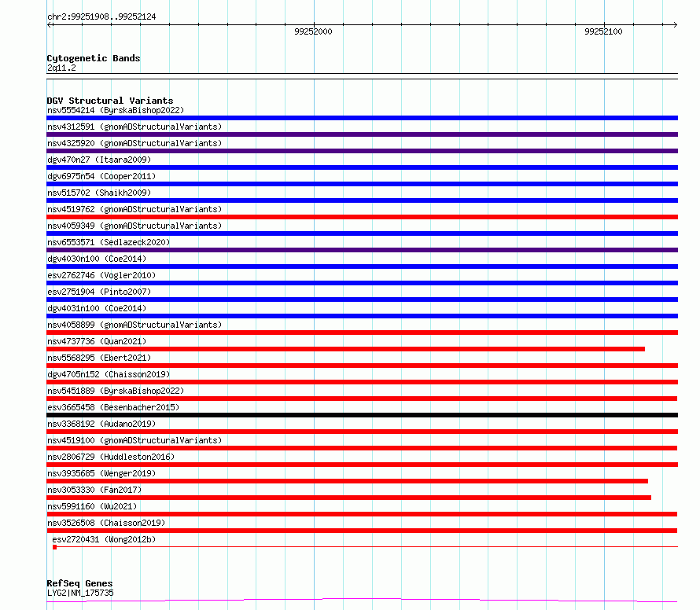Click the 2q11.2 cytogenetic band label
The image size is (700, 610).
point(61,68)
